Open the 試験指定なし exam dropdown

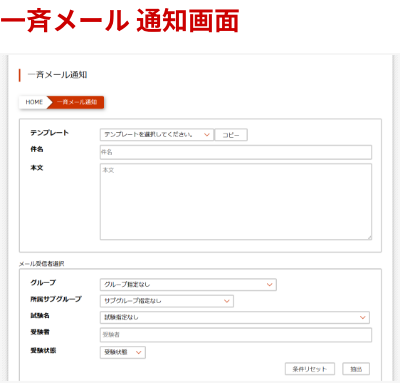[x=235, y=317]
